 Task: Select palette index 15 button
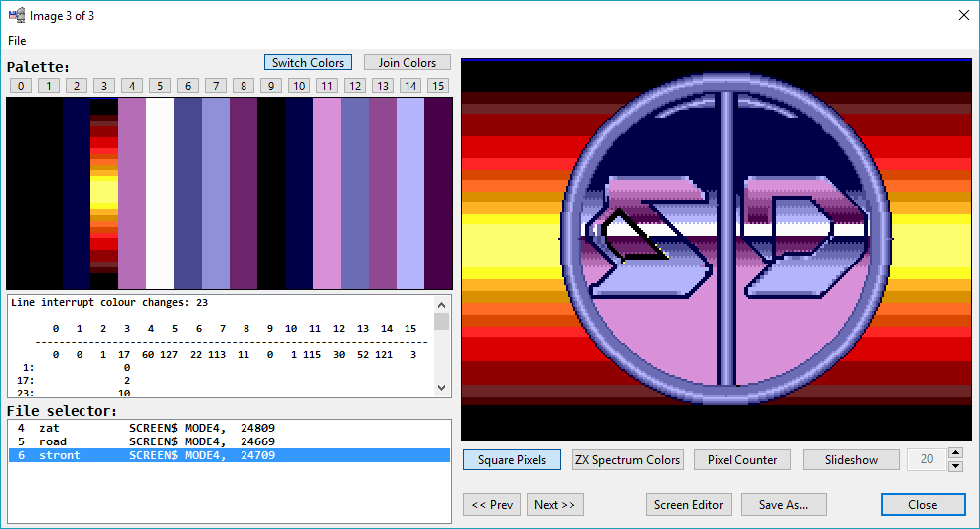[438, 86]
